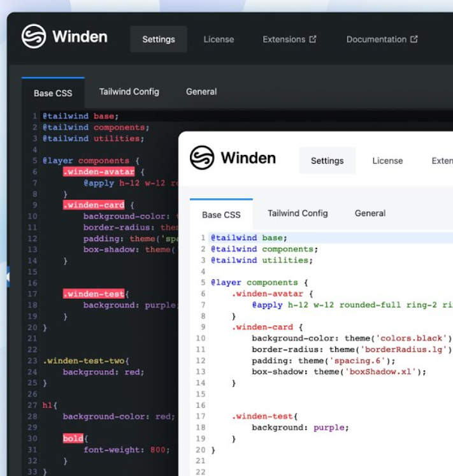The height and width of the screenshot is (476, 453).
Task: Click '@tailwind base;' in the light editor
Action: [x=249, y=238]
